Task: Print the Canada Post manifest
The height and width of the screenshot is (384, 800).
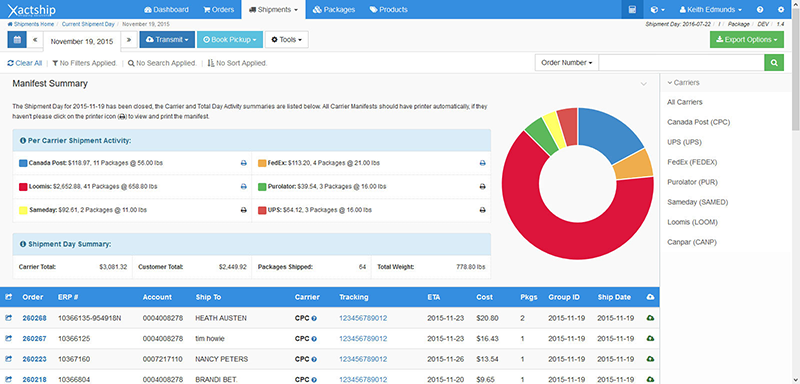Action: tap(243, 163)
